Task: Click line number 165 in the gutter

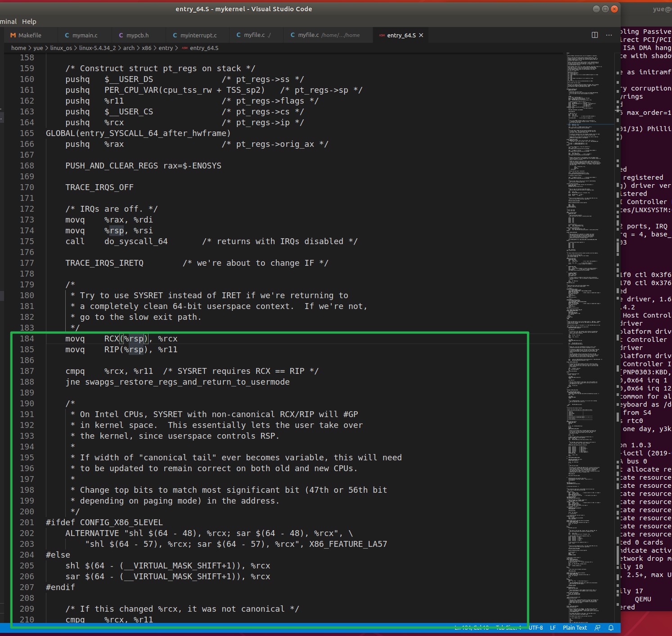Action: [x=27, y=133]
